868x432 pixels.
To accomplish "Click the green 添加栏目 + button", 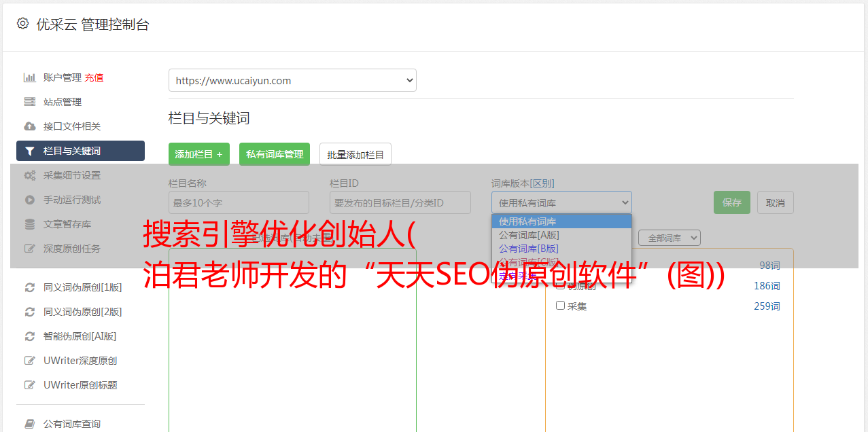I will [199, 154].
